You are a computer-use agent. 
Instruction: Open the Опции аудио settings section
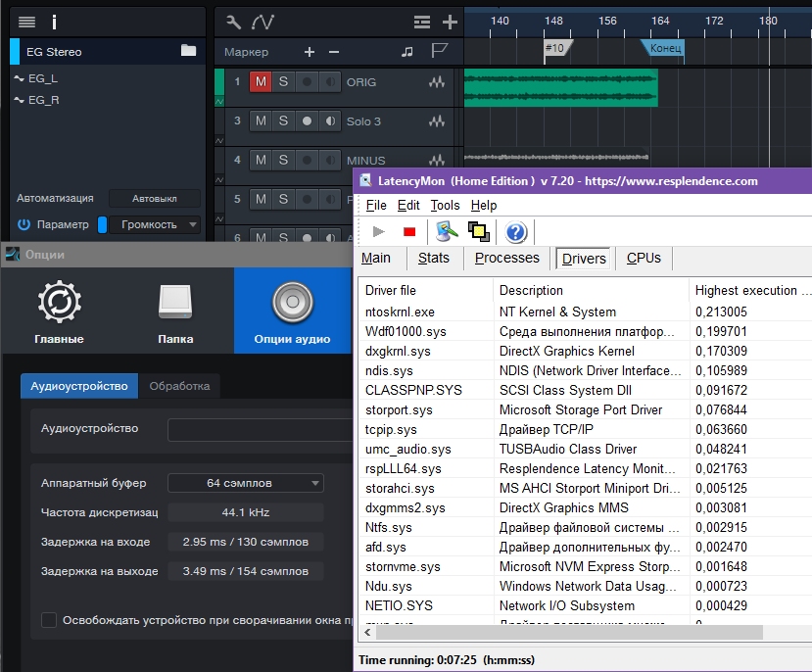point(291,312)
